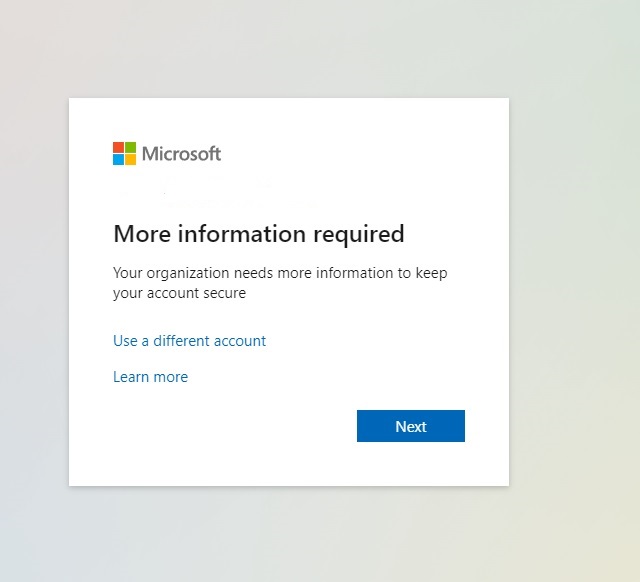
Task: Select the 'More information required' heading
Action: coord(259,234)
